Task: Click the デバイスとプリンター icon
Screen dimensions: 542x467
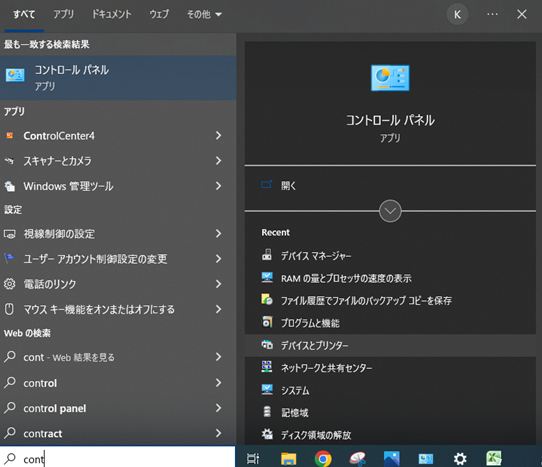Action: pos(267,345)
